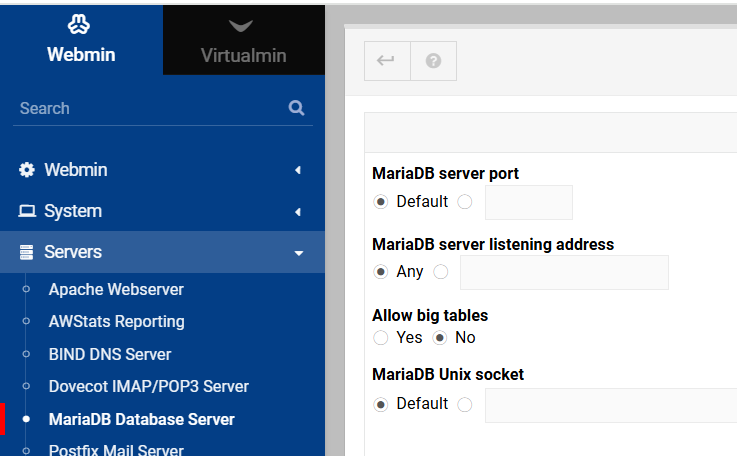Click the System laptop icon

[x=27, y=211]
